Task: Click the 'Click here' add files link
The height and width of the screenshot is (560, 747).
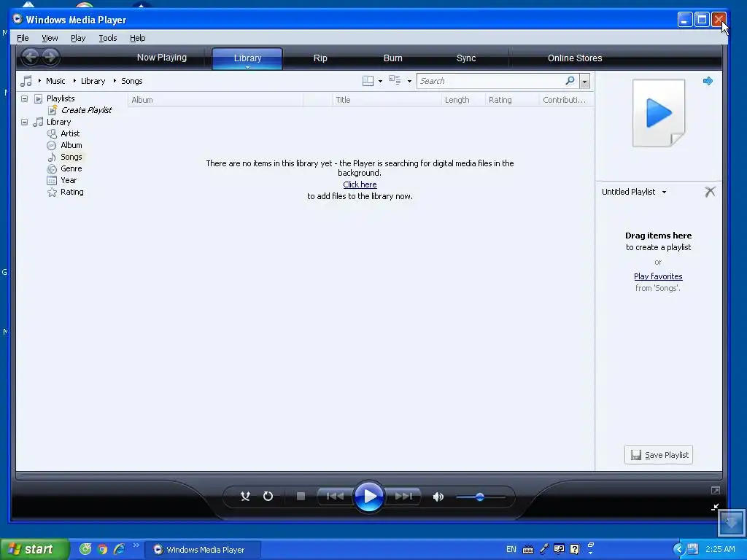Action: pyautogui.click(x=360, y=184)
